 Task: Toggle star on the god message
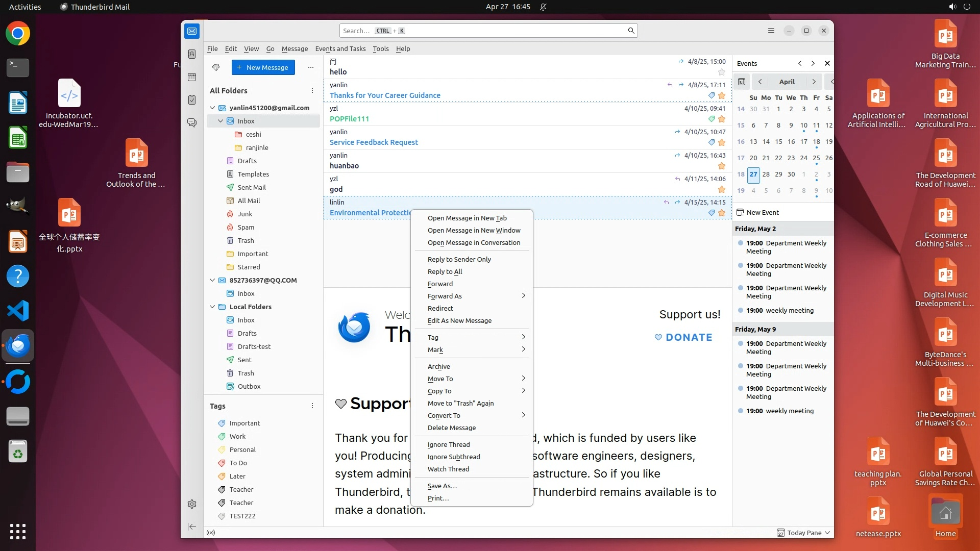click(721, 189)
